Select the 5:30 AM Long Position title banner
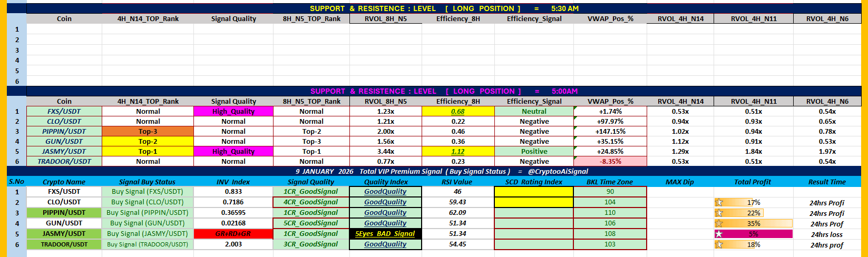The width and height of the screenshot is (868, 257). pyautogui.click(x=444, y=8)
